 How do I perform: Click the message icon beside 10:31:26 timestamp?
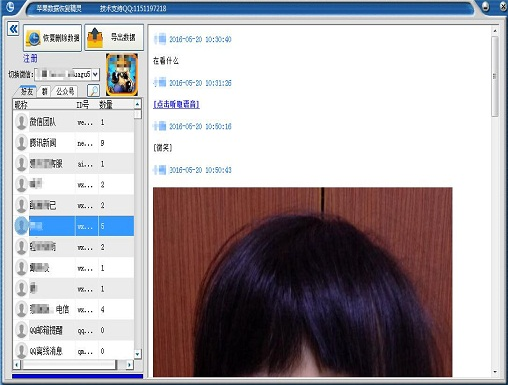coord(160,82)
